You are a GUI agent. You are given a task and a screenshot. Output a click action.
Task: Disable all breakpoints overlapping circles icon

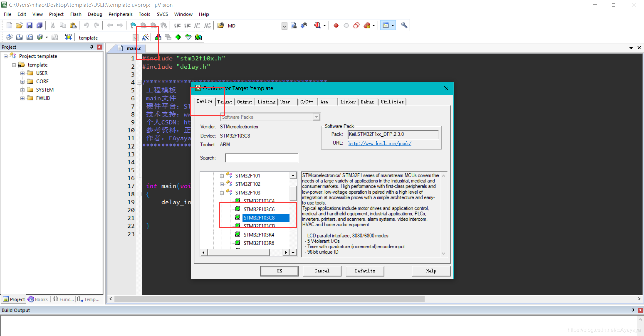coord(356,25)
